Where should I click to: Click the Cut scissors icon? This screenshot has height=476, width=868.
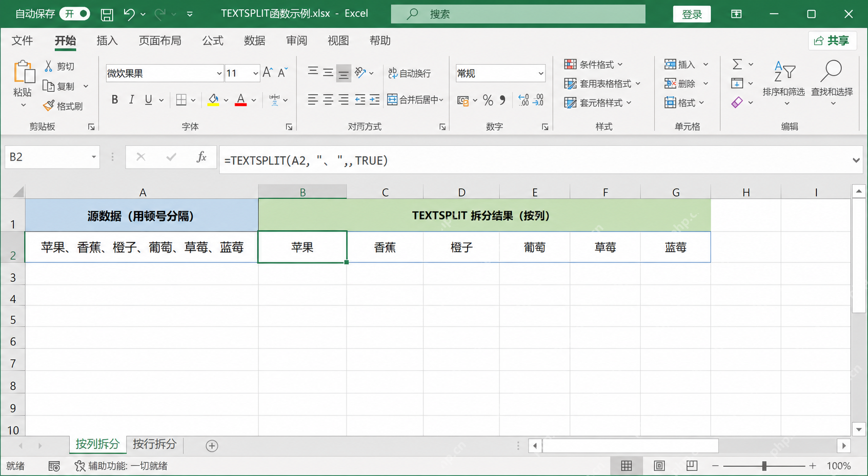48,66
